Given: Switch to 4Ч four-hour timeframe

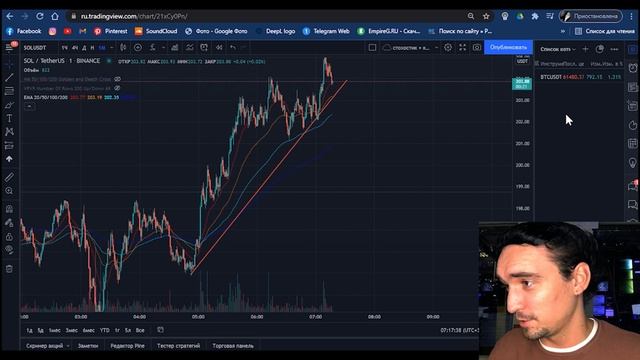Looking at the screenshot, I should click(75, 48).
